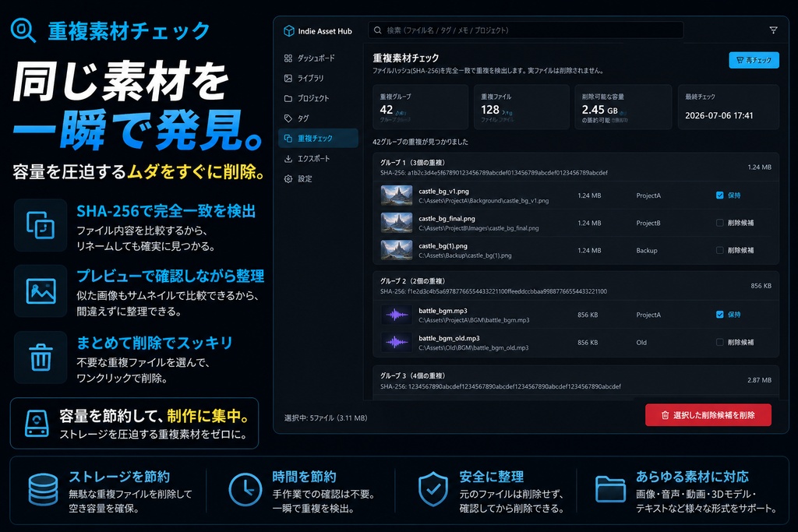This screenshot has width=798, height=532.
Task: Go to プロジェクト in the sidebar
Action: click(318, 98)
